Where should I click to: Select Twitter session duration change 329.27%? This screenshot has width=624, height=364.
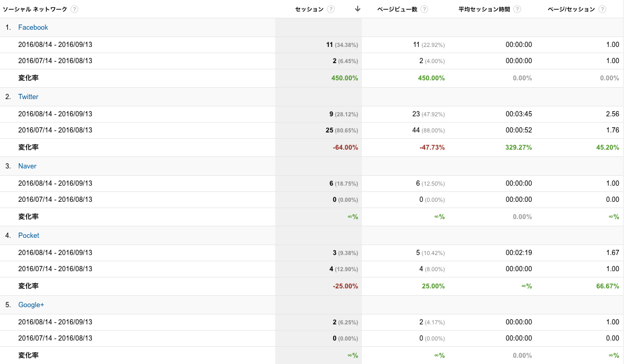519,148
